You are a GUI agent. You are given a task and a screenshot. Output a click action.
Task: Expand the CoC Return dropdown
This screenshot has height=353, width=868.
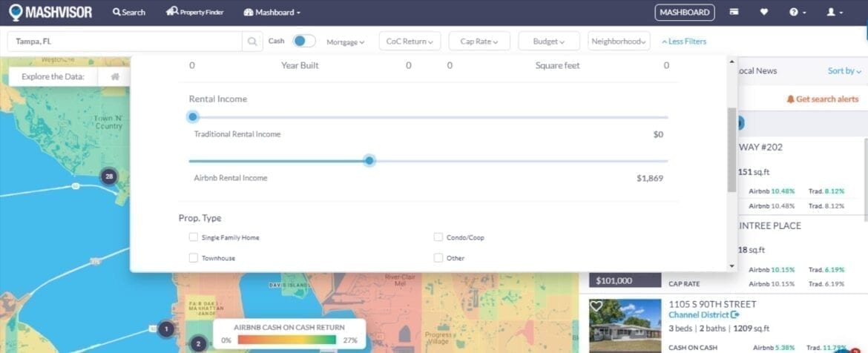coord(410,42)
